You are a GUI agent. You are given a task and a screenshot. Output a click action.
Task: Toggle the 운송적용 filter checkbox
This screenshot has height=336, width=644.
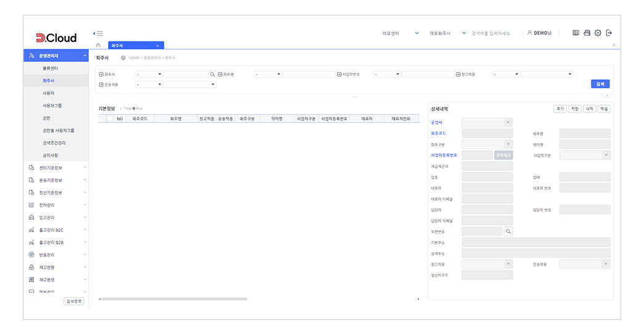(101, 85)
